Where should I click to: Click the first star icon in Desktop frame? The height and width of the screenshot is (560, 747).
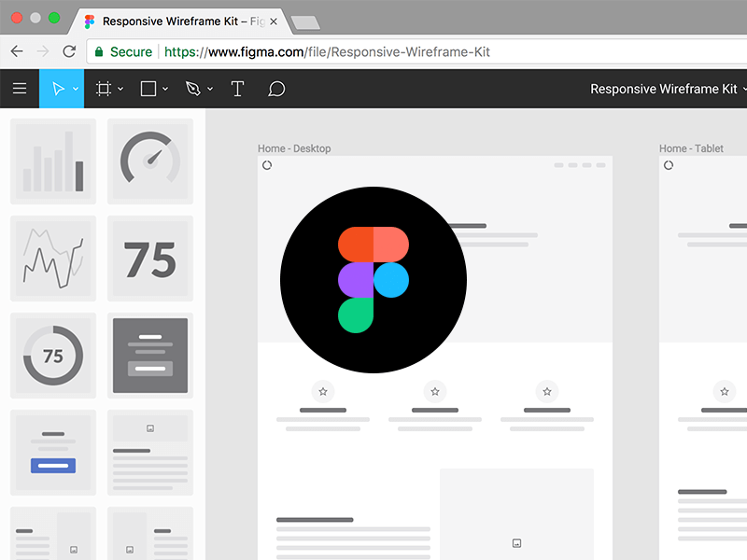[323, 391]
